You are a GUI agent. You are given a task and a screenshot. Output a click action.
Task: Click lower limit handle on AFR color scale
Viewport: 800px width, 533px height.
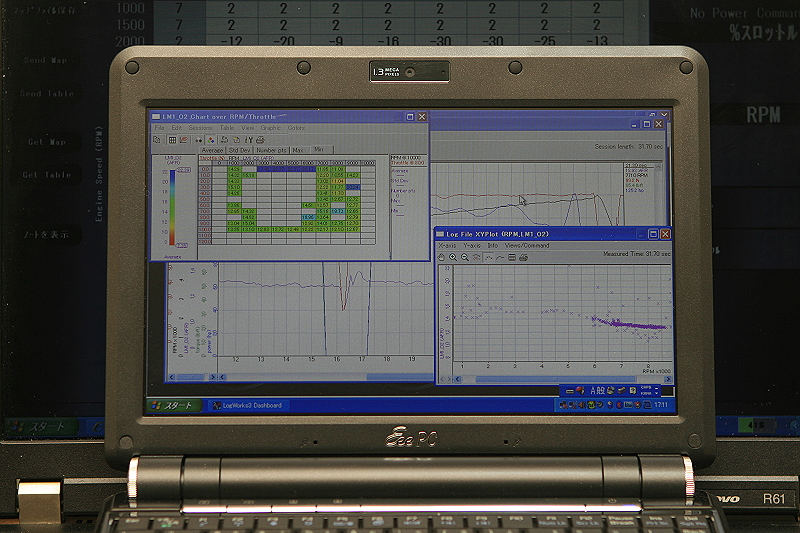182,245
